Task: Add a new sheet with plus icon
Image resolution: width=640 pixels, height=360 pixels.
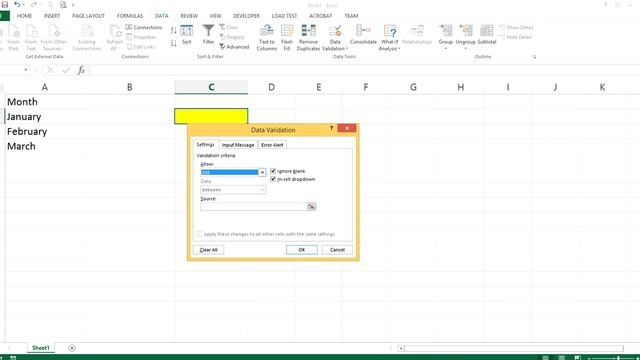Action: click(x=72, y=348)
